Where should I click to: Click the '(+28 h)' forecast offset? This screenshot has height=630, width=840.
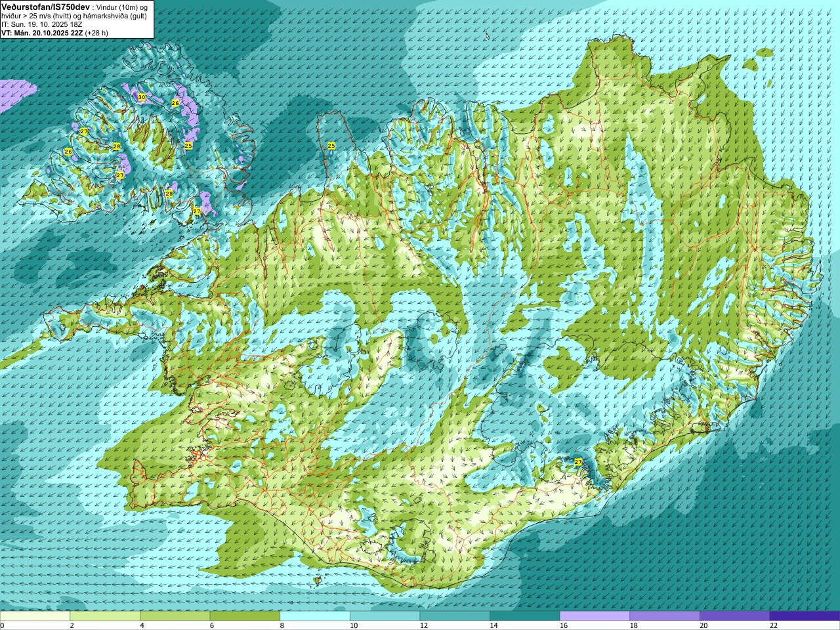[97, 32]
